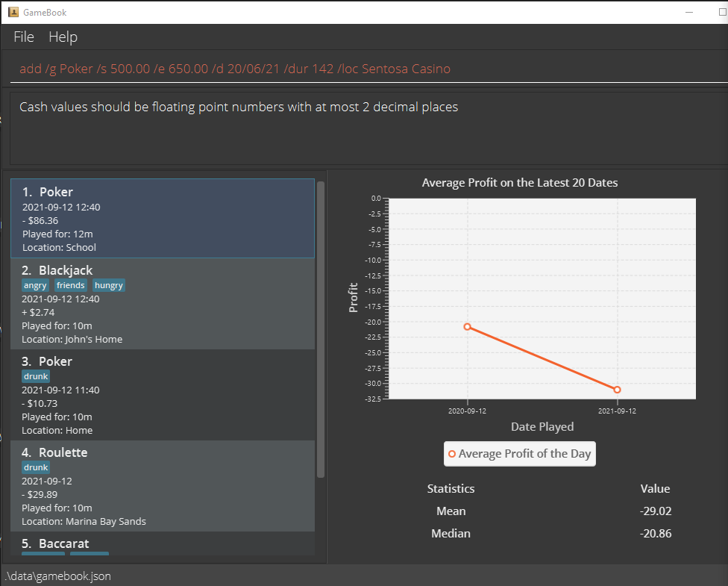
Task: Click the data\gamebook.json status bar path
Action: point(57,576)
